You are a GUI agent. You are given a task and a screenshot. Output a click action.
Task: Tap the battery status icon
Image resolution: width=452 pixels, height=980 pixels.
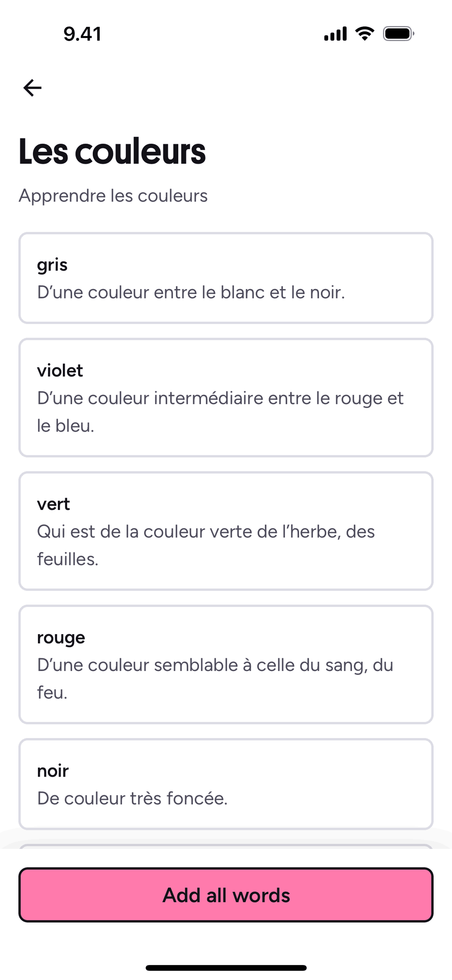pyautogui.click(x=398, y=34)
